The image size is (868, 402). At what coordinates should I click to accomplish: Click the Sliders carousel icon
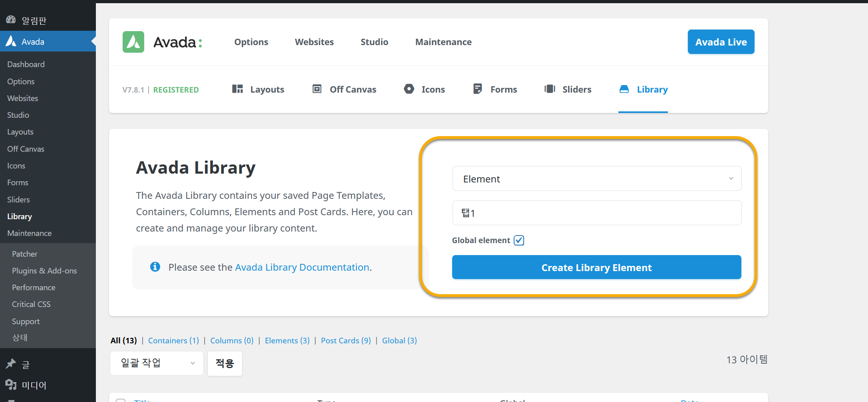coord(550,89)
